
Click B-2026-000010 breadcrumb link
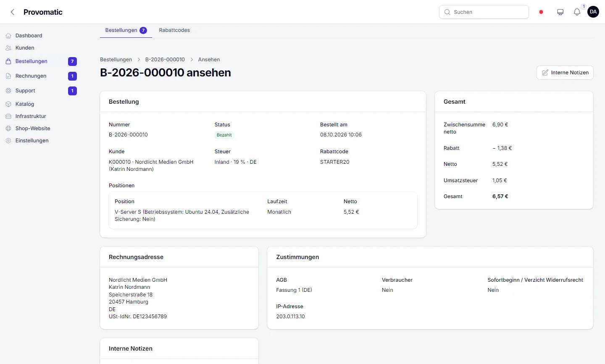[x=165, y=60]
